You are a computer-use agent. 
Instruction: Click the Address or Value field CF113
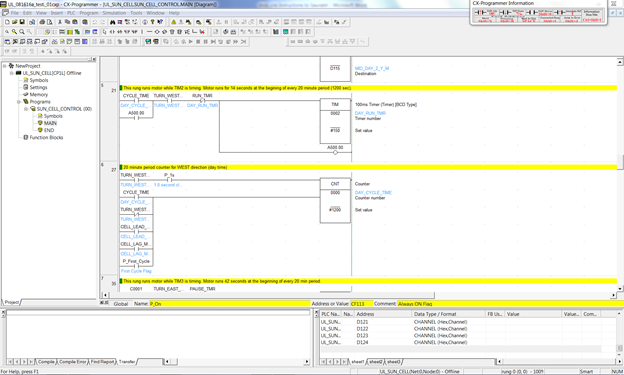point(361,304)
